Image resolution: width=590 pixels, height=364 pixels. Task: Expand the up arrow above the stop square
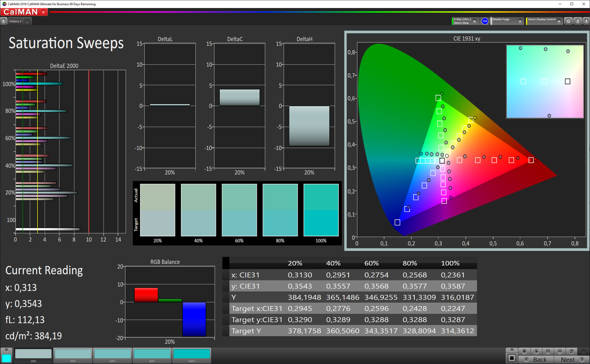(512, 350)
